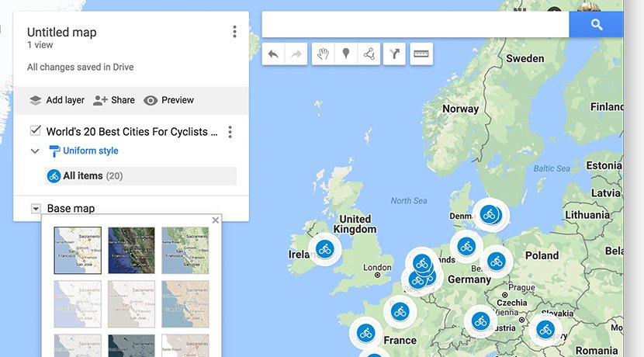Click the redo arrow in map toolbar
644x357 pixels.
pos(296,54)
